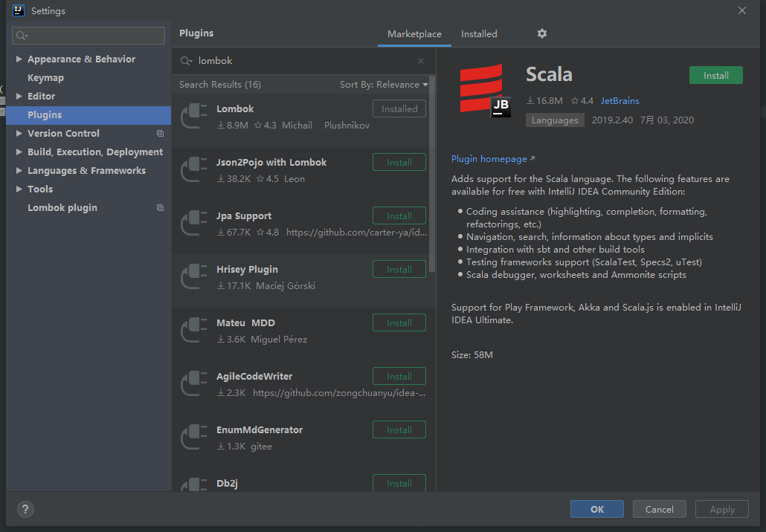Click the plugin list vertical scrollbar

point(432,174)
